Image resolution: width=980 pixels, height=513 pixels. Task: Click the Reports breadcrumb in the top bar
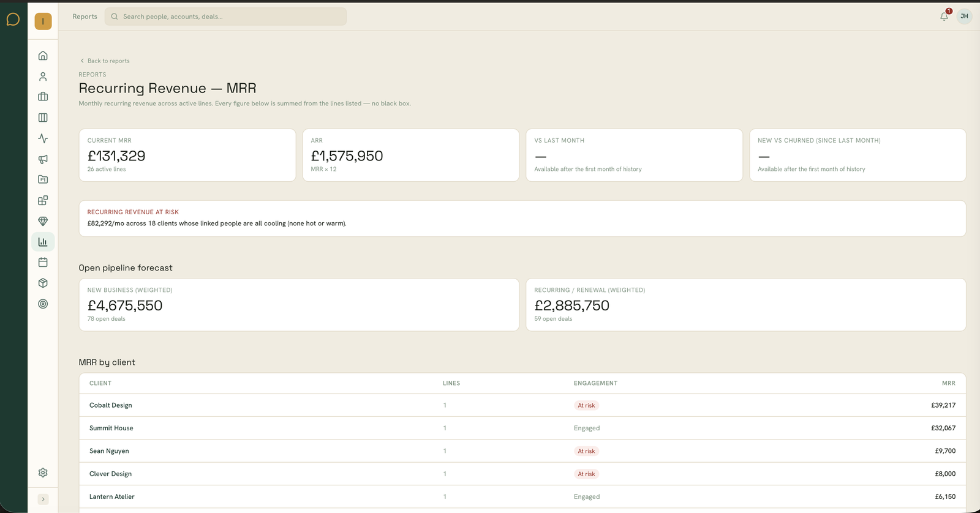tap(85, 17)
